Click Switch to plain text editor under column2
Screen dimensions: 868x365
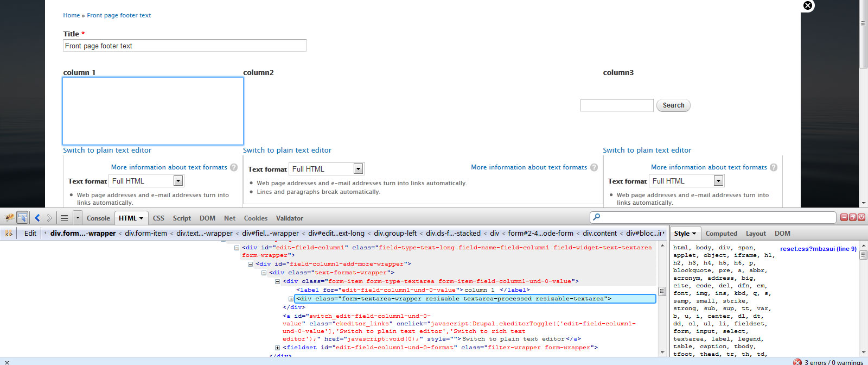287,150
